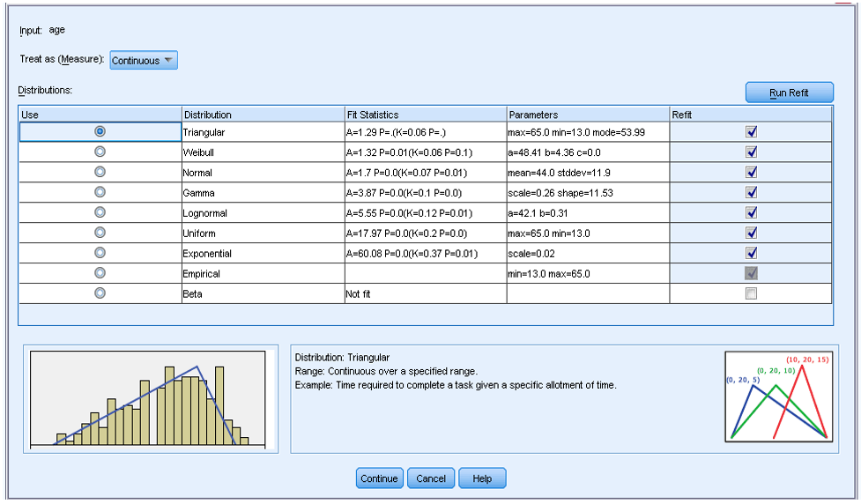Toggle Refit checkbox for Normal row
Screen dimensions: 861x504
(751, 173)
